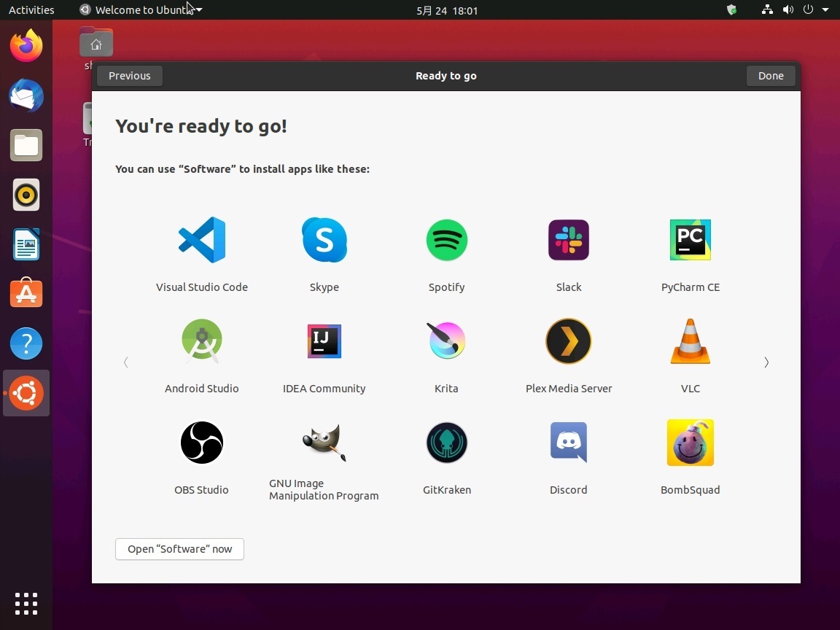Go to next page of apps arrow
This screenshot has height=630, width=840.
tap(766, 362)
